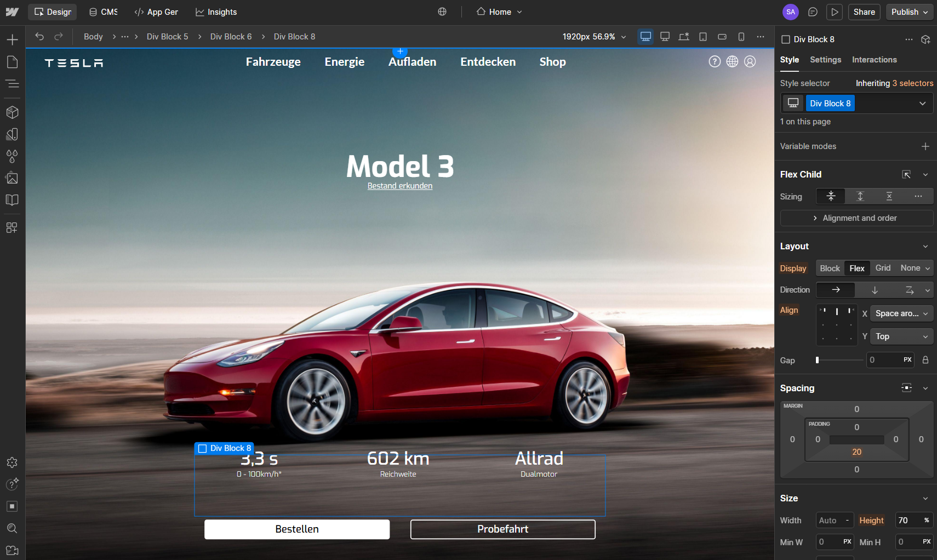Screen dimensions: 937x560
Task: Click the Height value input field
Action: tap(907, 521)
